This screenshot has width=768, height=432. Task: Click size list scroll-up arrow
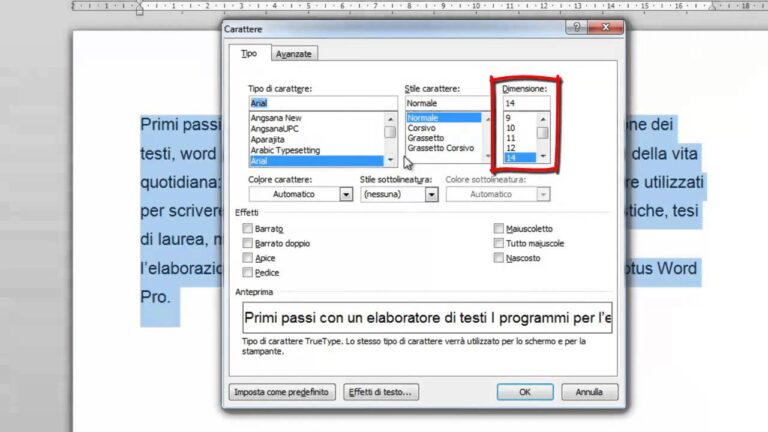(x=543, y=119)
